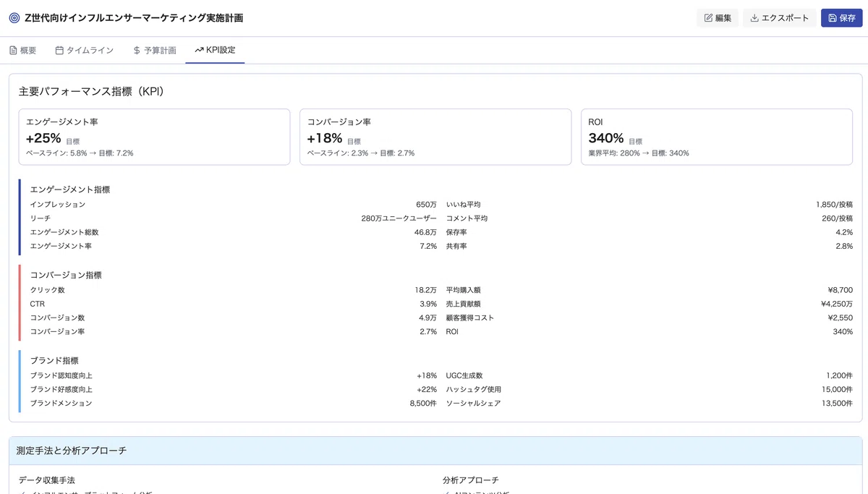Switch to the タイムライン tab
This screenshot has width=868, height=494.
(x=85, y=51)
